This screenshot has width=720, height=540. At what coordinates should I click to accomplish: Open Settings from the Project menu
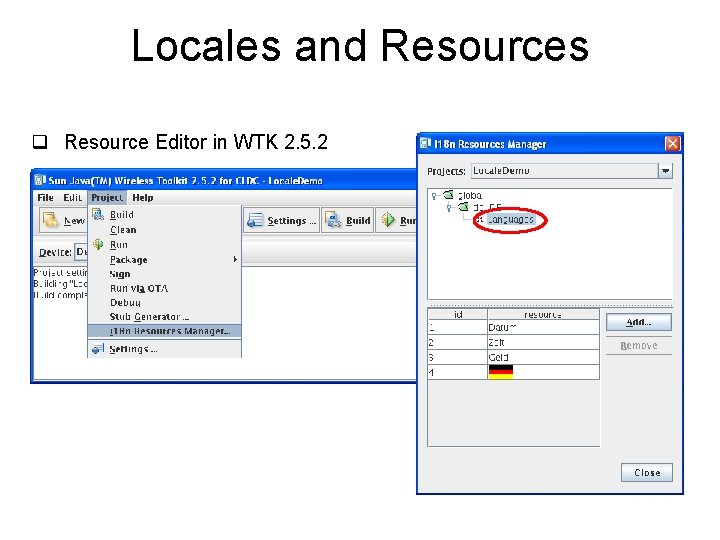pyautogui.click(x=133, y=349)
